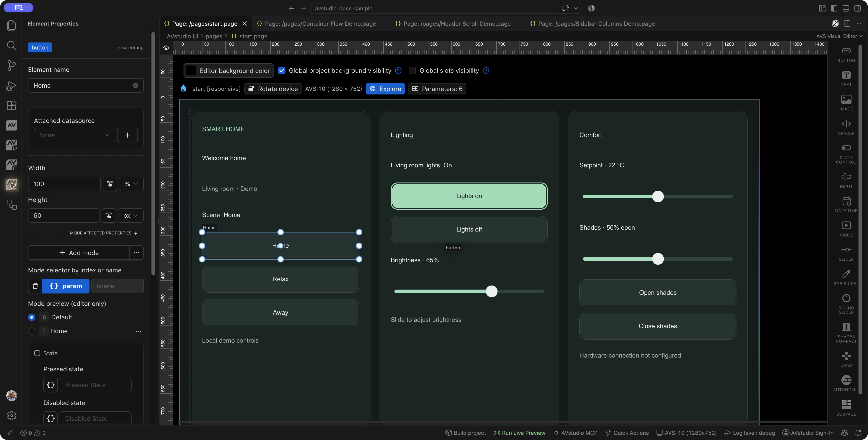Open the AVS Visual Editor dropdown

[839, 36]
